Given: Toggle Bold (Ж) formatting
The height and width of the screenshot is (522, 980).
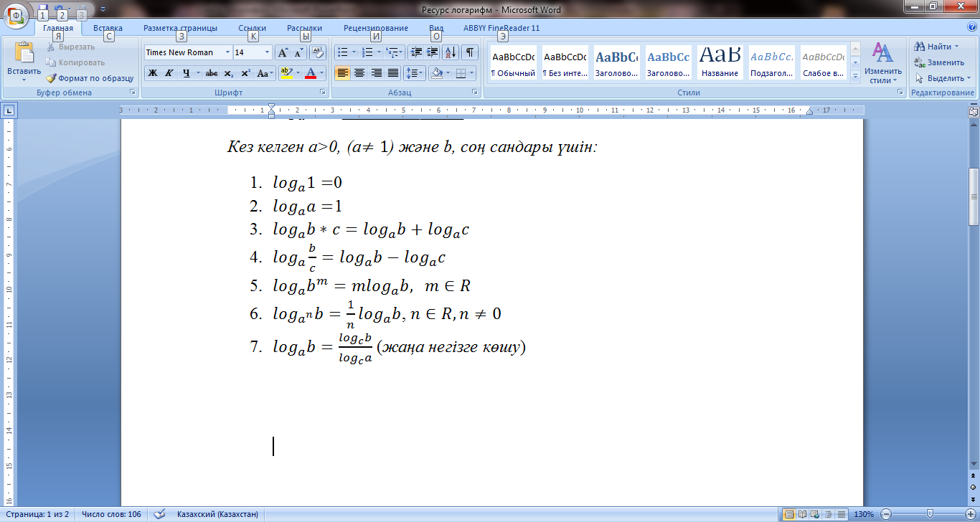Looking at the screenshot, I should click(x=153, y=73).
